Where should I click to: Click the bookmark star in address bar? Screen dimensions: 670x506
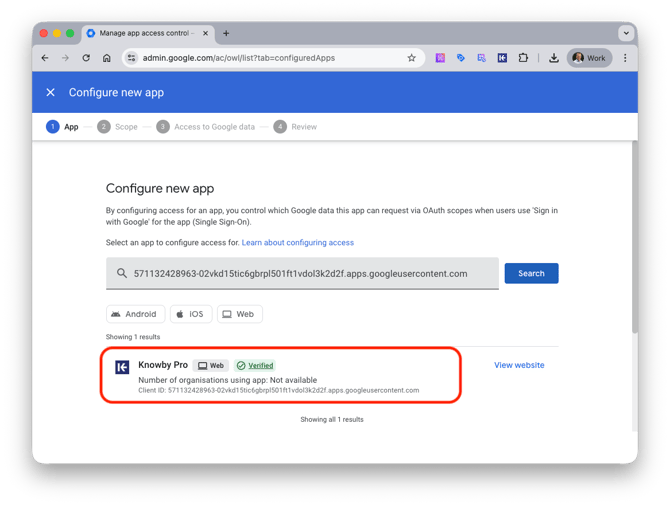click(x=411, y=58)
